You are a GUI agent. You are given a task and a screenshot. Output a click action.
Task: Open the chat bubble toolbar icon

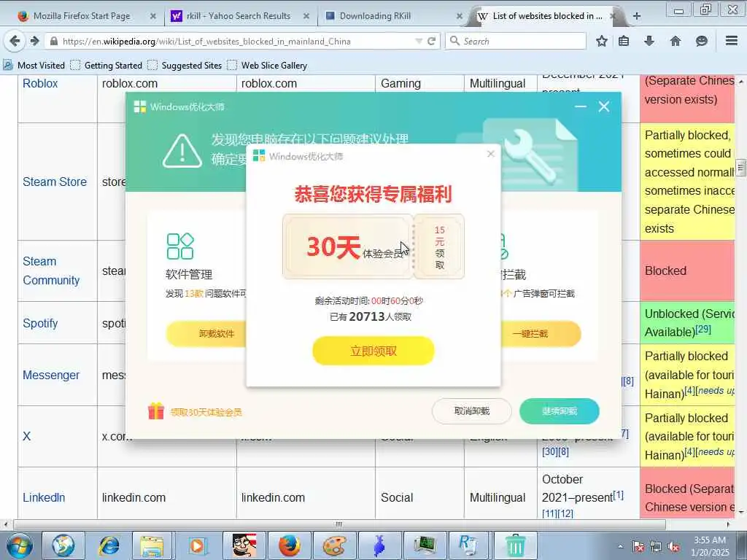[x=701, y=41]
